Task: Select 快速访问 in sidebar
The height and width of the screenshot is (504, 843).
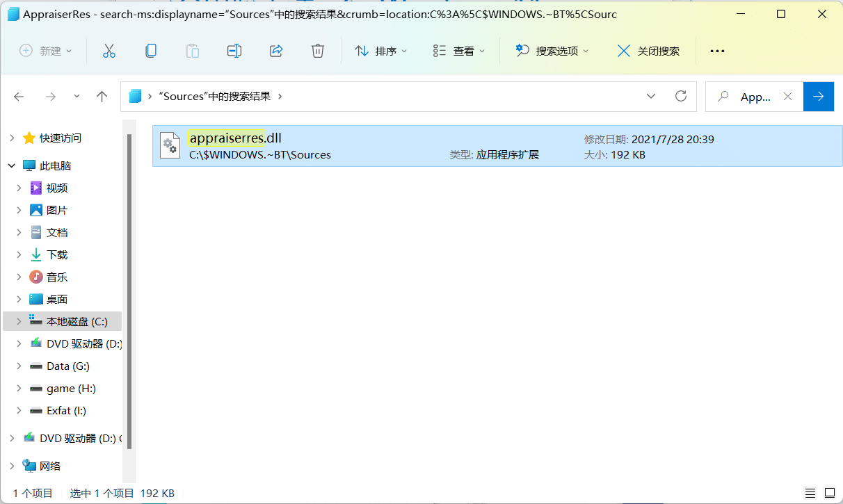Action: [x=61, y=138]
